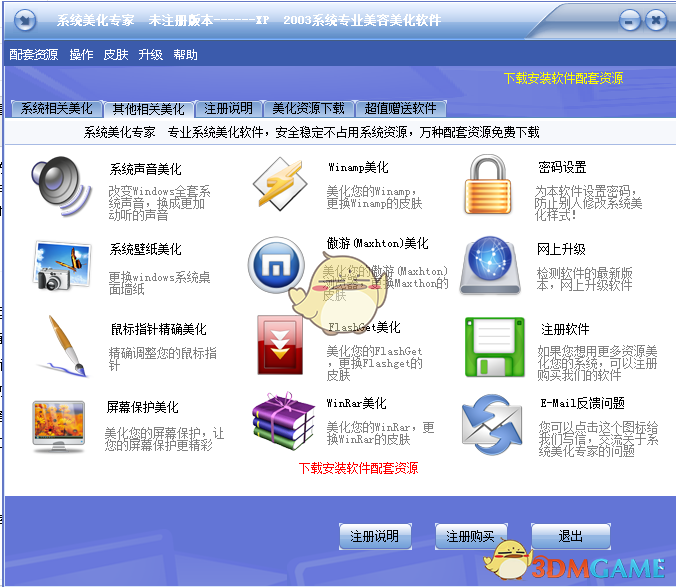This screenshot has width=676, height=587.
Task: Click the screensaver description 美化您的屏幕保护
Action: pos(164,439)
